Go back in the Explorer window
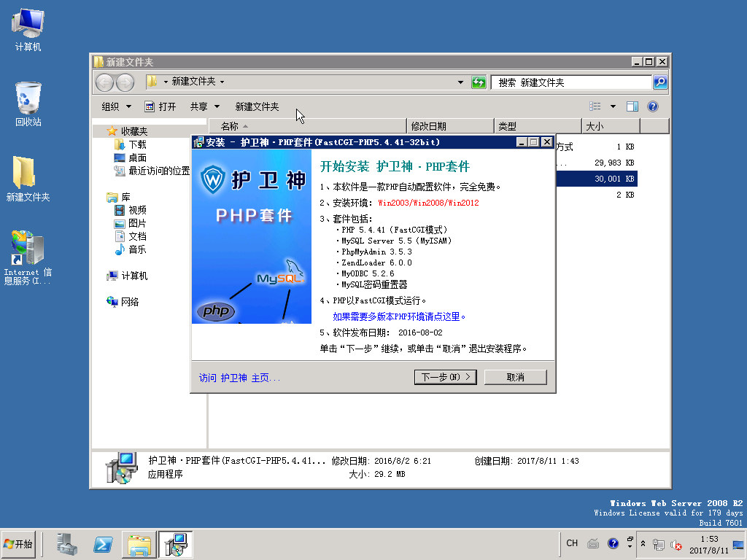Viewport: 747px width, 560px height. (105, 82)
